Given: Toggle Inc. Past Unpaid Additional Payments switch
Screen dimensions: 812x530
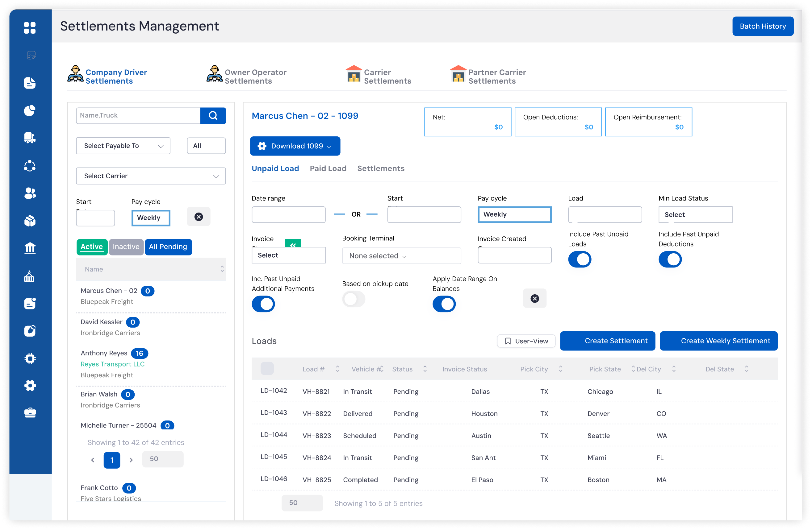Looking at the screenshot, I should [263, 304].
